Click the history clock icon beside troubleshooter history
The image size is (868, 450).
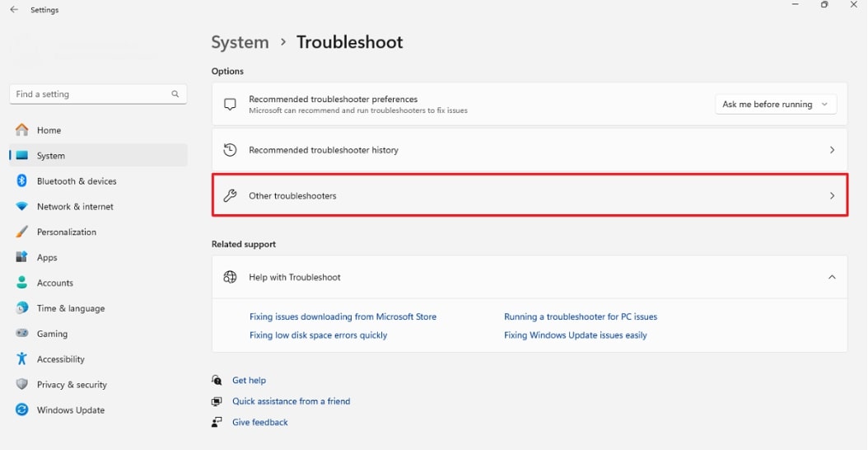230,150
